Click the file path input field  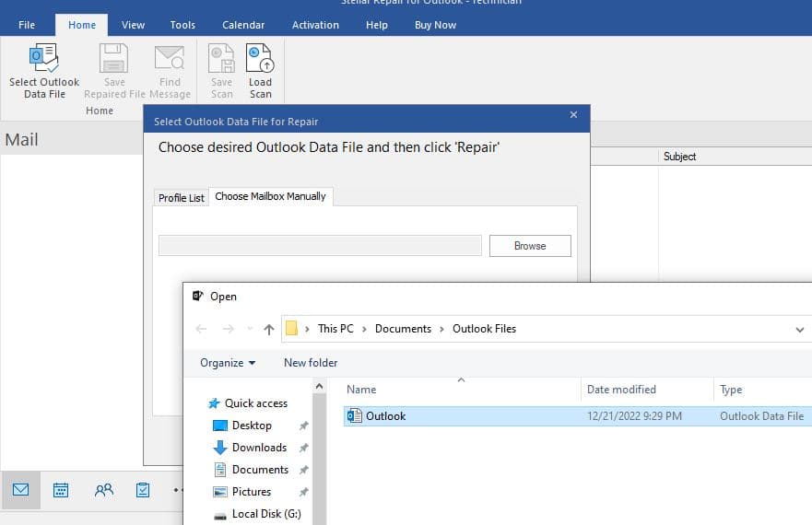coord(320,245)
